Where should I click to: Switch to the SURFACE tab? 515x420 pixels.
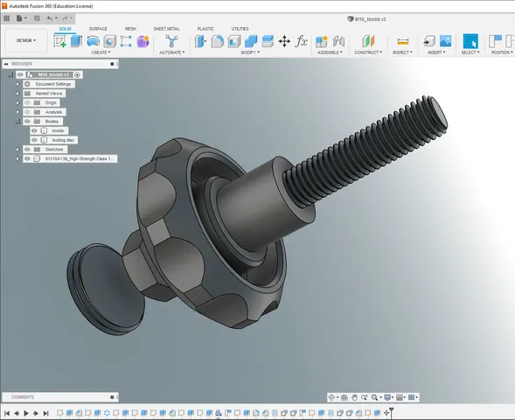point(98,29)
